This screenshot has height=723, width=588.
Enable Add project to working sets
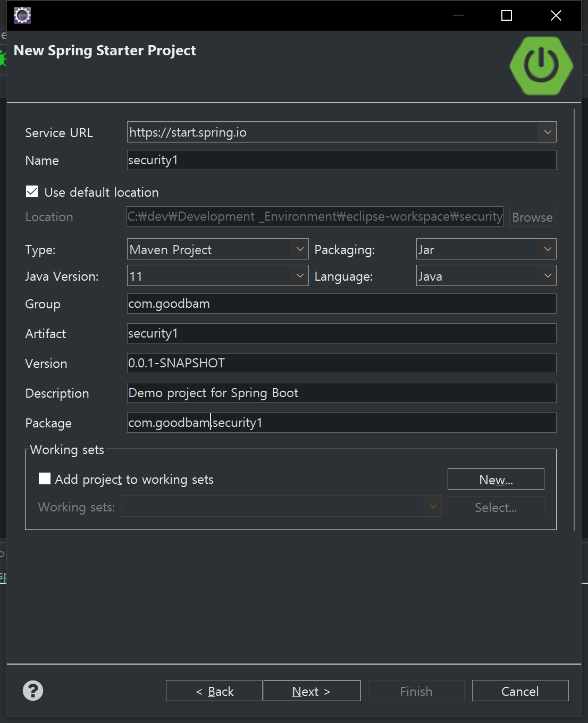[x=45, y=479]
